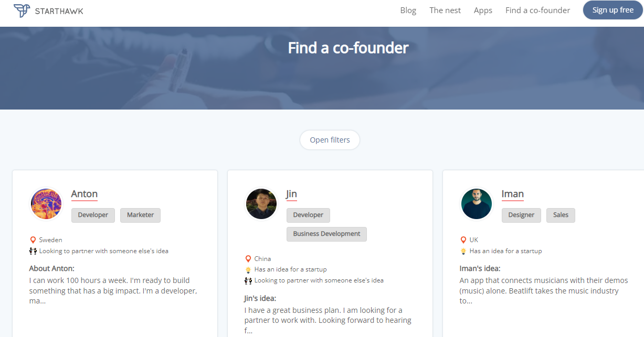This screenshot has height=337, width=644.
Task: Click the partnership icon on Jin's card
Action: pos(248,280)
